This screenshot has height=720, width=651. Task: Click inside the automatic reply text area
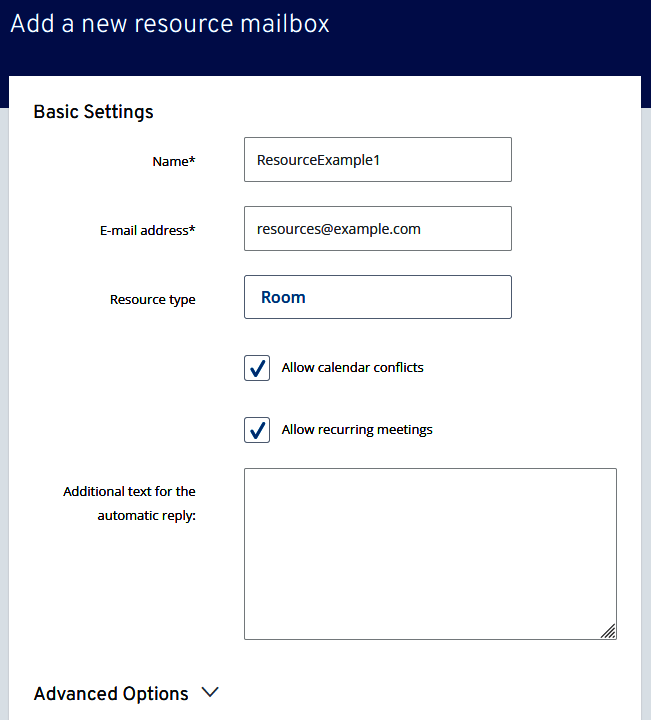tap(430, 553)
